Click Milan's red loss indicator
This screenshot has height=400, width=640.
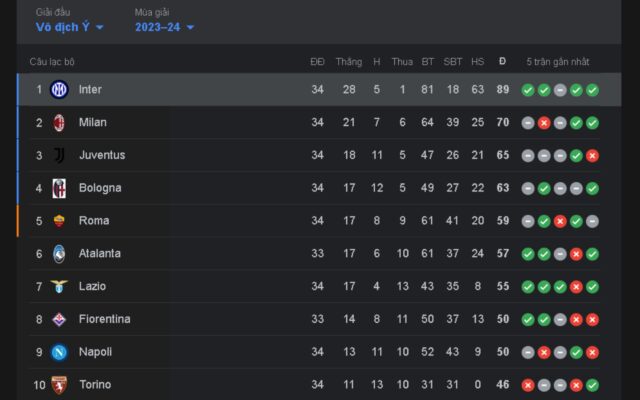544,123
